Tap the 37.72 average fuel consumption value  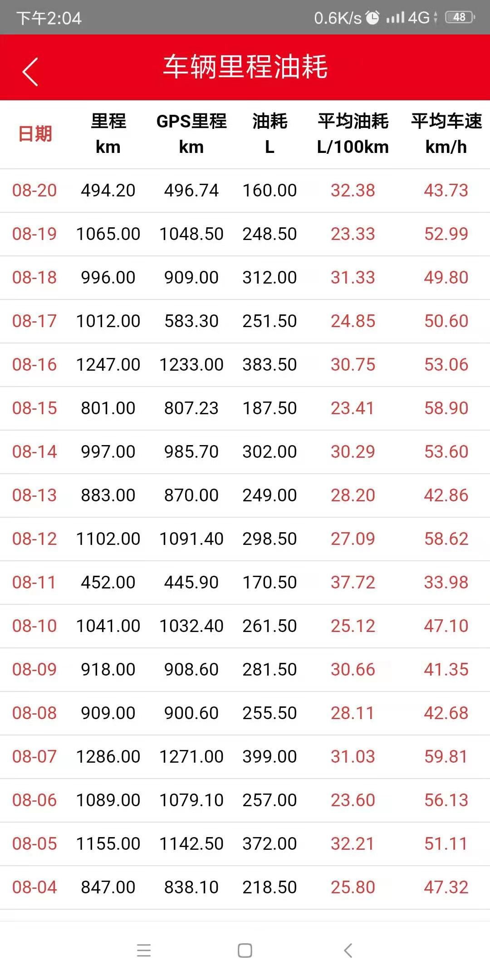[353, 583]
